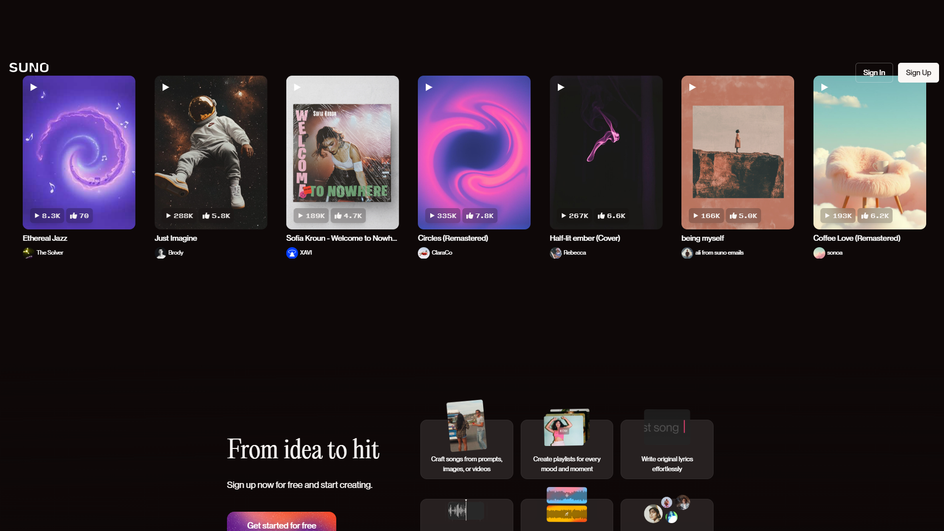Open astronaut Just Imagine cover art

[x=211, y=152]
